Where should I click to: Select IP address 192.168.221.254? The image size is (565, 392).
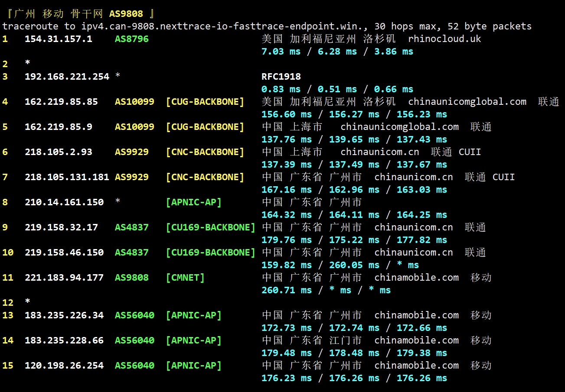pos(67,77)
